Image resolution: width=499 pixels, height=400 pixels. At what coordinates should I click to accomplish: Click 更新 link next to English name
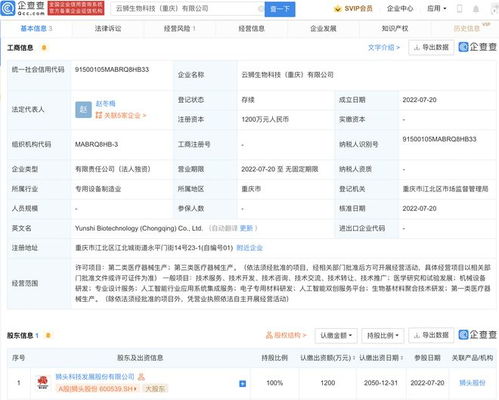coord(246,228)
